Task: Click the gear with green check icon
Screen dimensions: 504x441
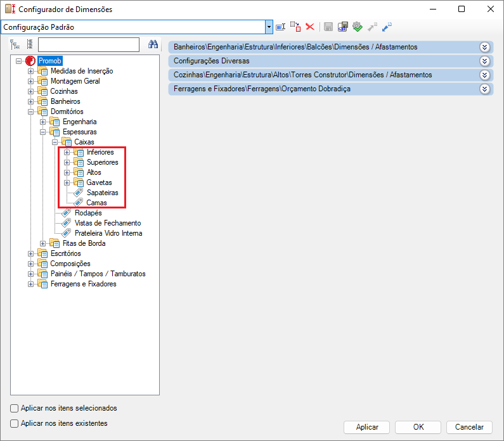Action: pyautogui.click(x=357, y=27)
